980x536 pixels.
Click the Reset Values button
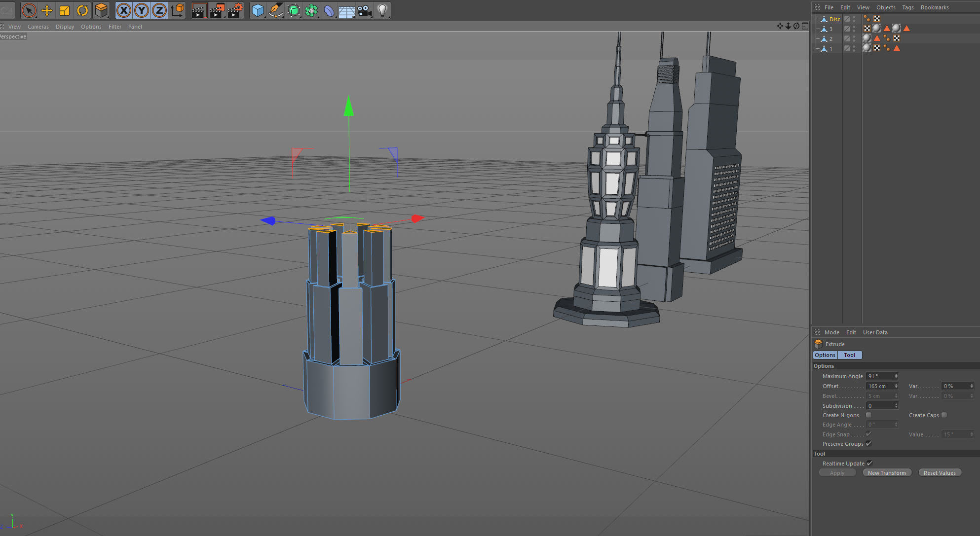tap(940, 473)
